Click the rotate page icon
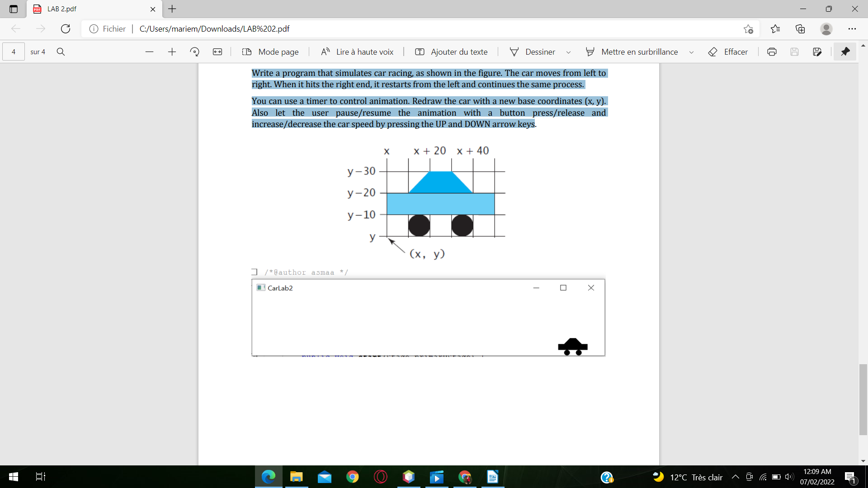 click(195, 52)
